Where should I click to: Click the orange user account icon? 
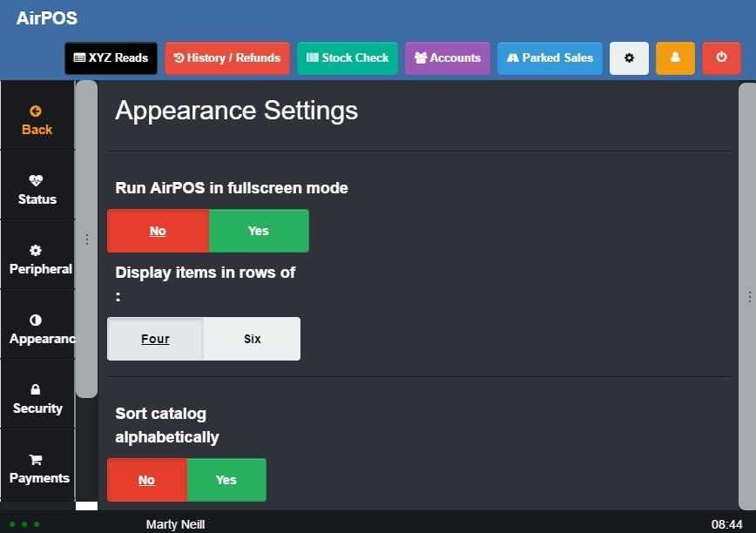[x=675, y=58]
